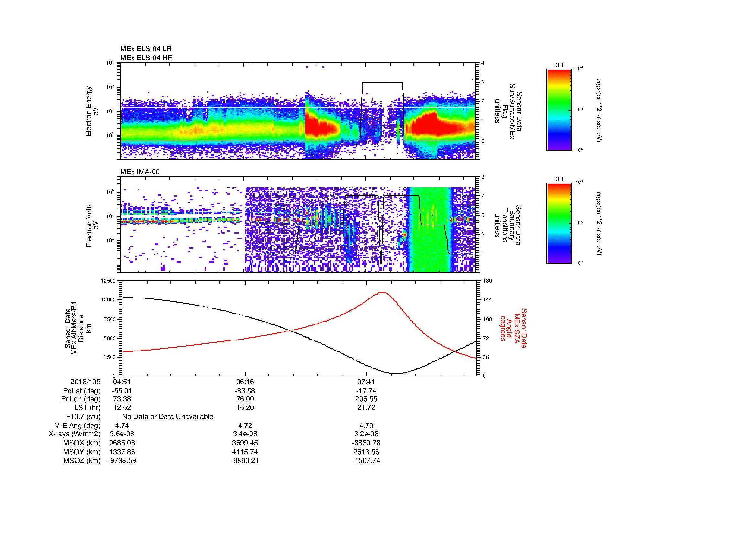Screen dimensions: 756x534
Task: Click the X-rays value 3.2e-08
Action: click(x=366, y=434)
